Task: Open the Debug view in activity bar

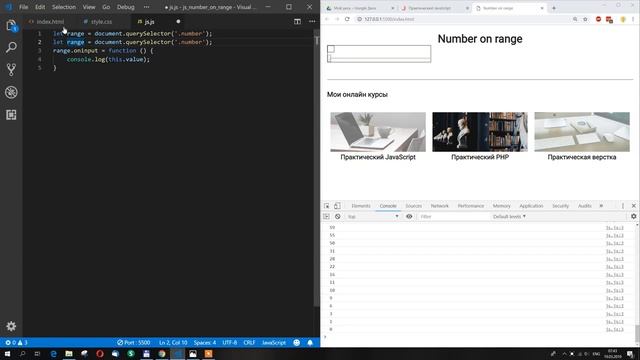Action: [11, 92]
